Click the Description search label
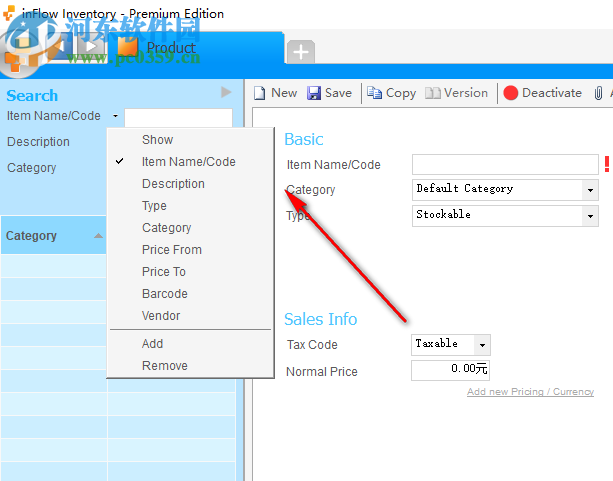The image size is (613, 481). (x=38, y=142)
